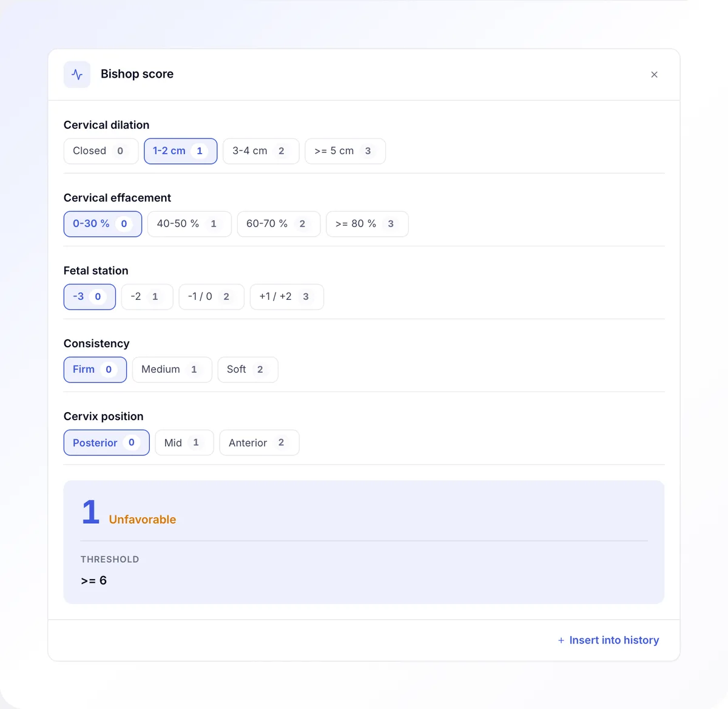
Task: Choose fetal station -1 / 0
Action: pos(211,297)
